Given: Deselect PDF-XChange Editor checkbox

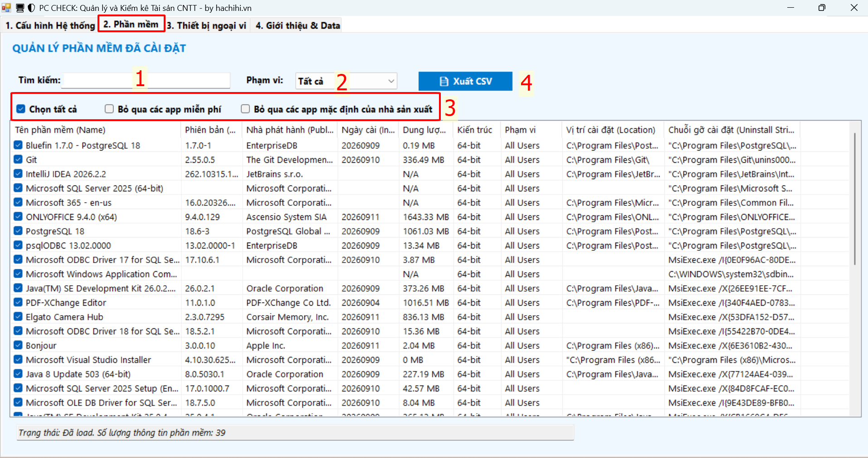Looking at the screenshot, I should (18, 302).
